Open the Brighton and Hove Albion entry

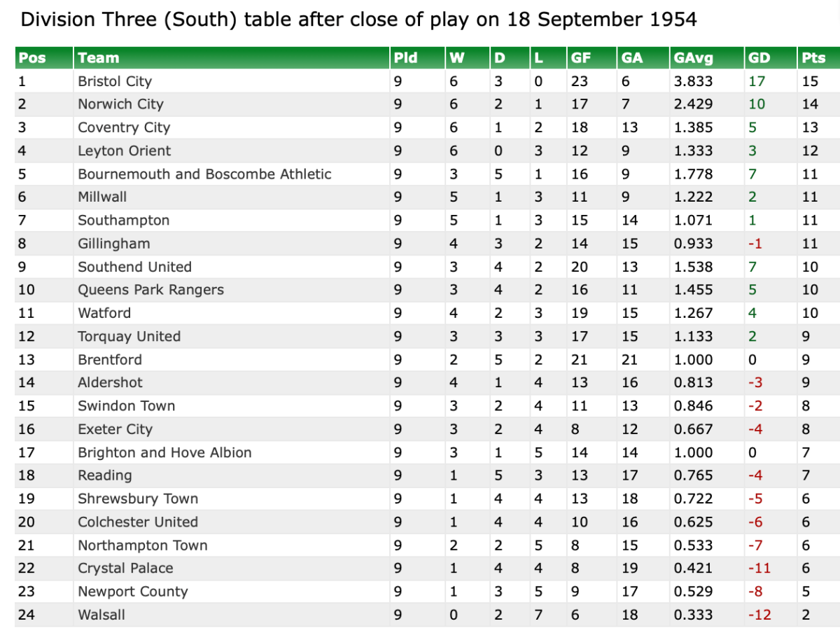click(x=164, y=452)
